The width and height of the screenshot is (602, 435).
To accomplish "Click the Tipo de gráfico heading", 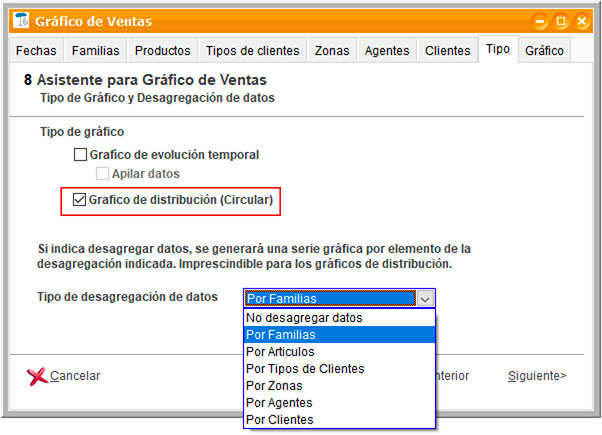I will (82, 132).
